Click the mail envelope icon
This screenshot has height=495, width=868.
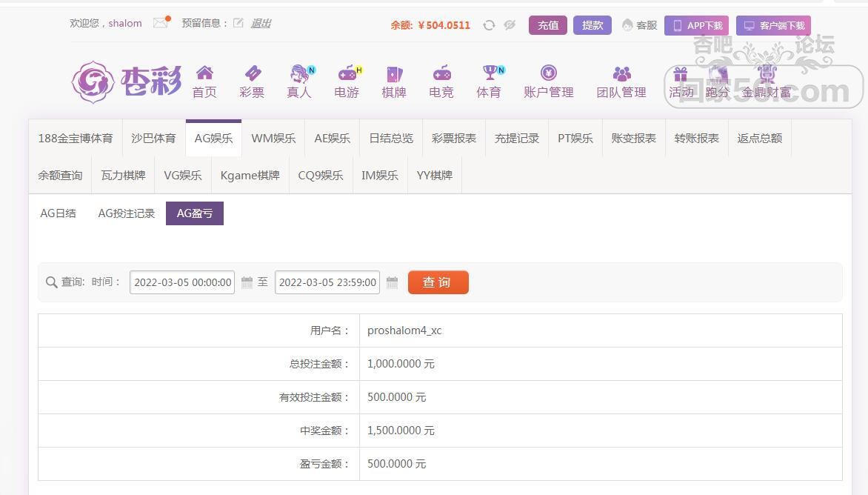click(x=160, y=23)
